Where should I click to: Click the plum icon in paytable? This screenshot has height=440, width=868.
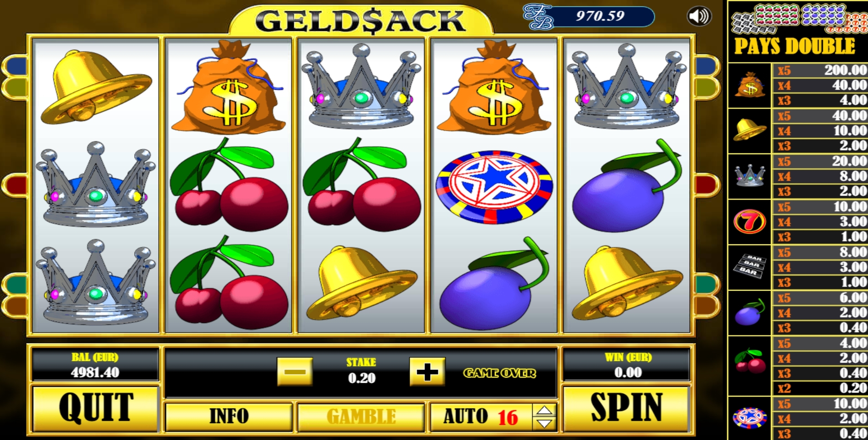coord(750,312)
